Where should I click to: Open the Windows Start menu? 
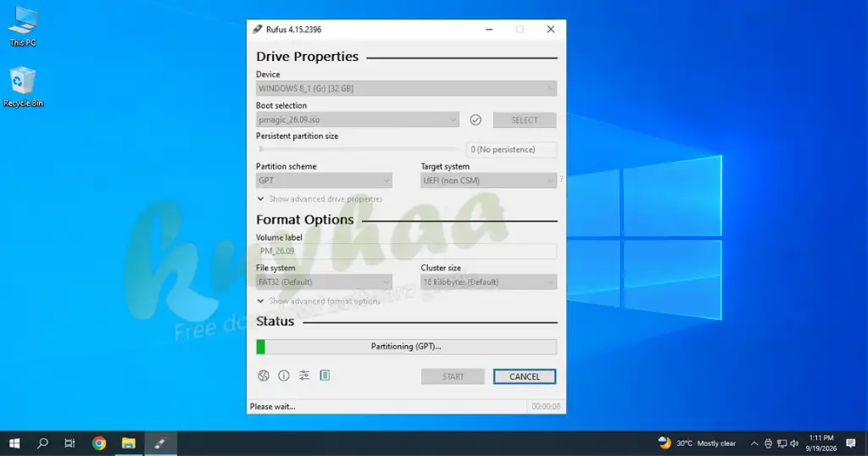[x=15, y=443]
